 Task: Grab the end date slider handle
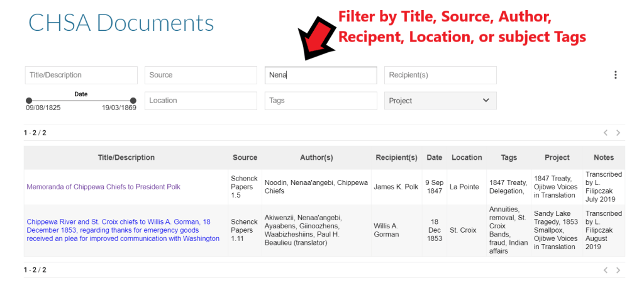[x=133, y=101]
